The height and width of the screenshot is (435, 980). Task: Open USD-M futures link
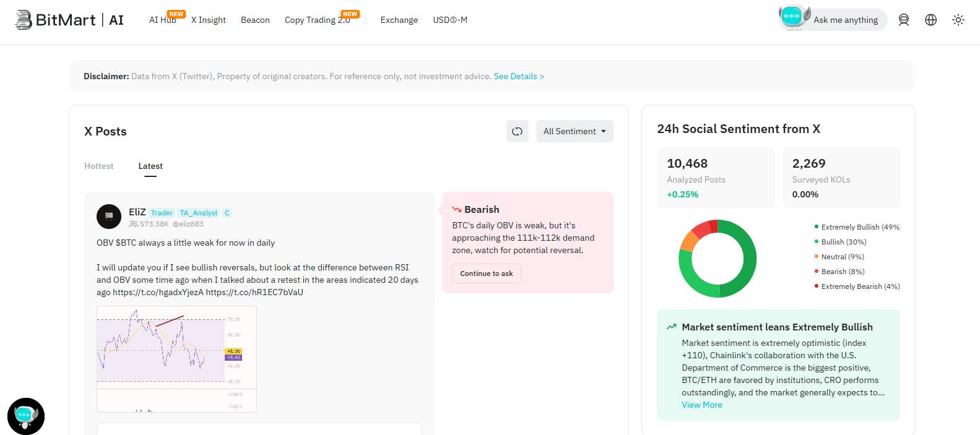(450, 20)
